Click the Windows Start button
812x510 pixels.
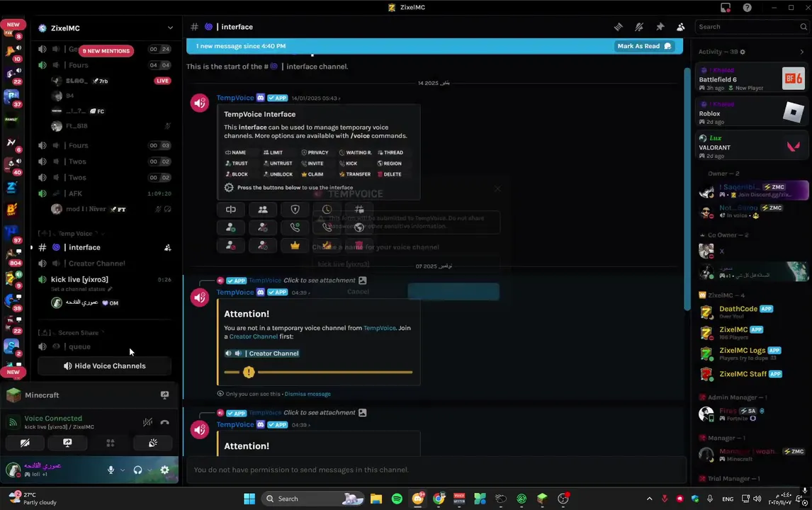[249, 499]
